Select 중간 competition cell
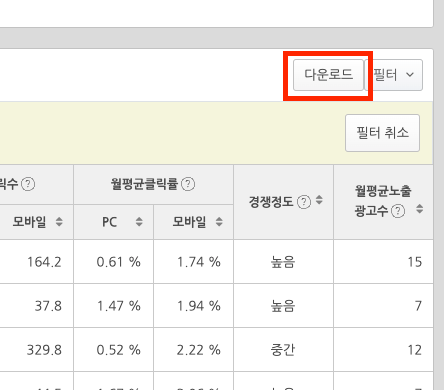 283,350
